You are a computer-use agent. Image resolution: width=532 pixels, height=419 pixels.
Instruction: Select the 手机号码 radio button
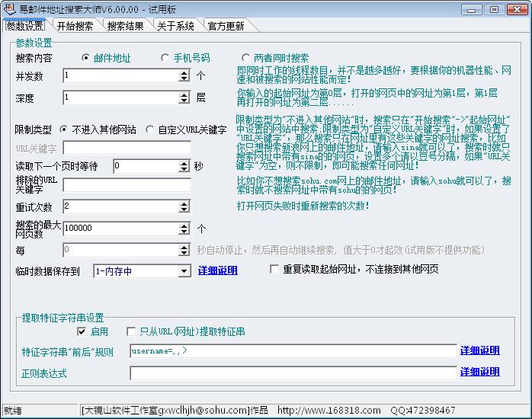tap(165, 58)
